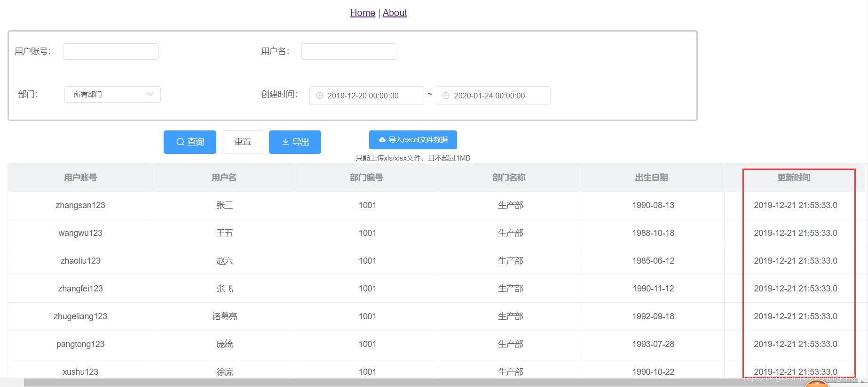Click the user name 庞统

pos(224,344)
